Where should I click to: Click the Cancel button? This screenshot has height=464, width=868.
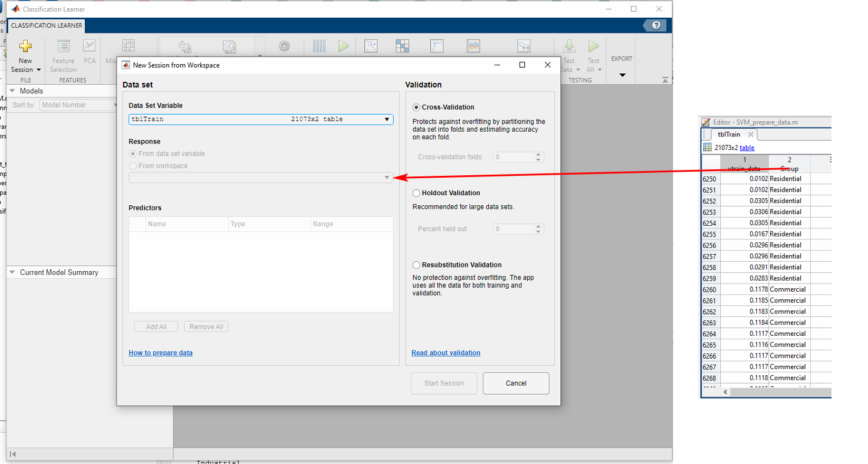516,383
